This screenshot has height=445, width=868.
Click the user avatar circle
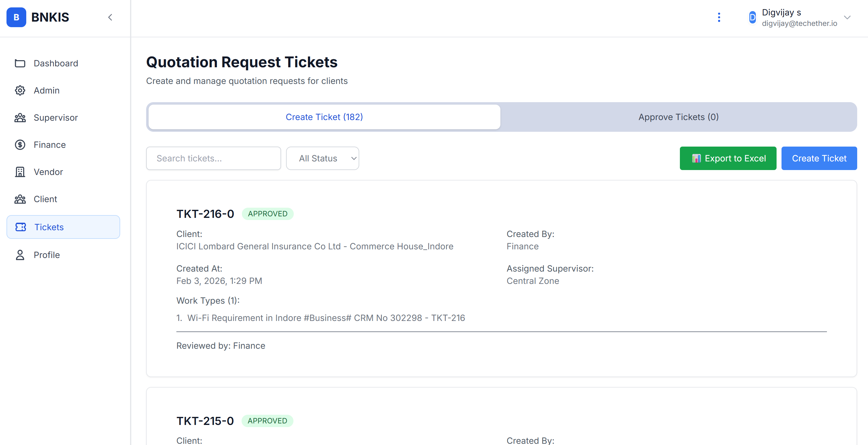[752, 17]
